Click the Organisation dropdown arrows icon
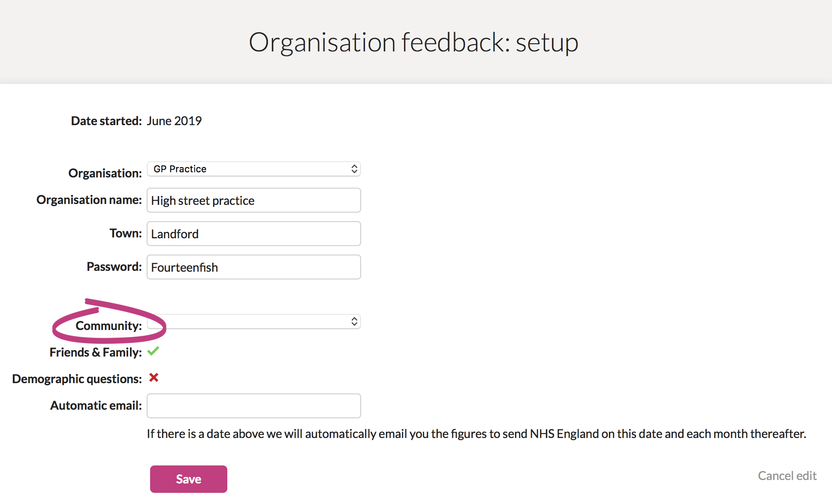 (x=354, y=169)
